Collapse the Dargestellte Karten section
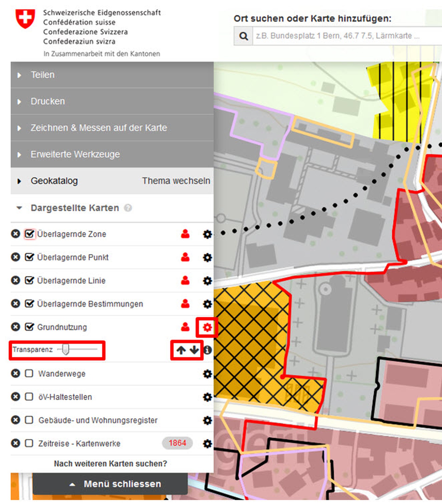 click(19, 208)
